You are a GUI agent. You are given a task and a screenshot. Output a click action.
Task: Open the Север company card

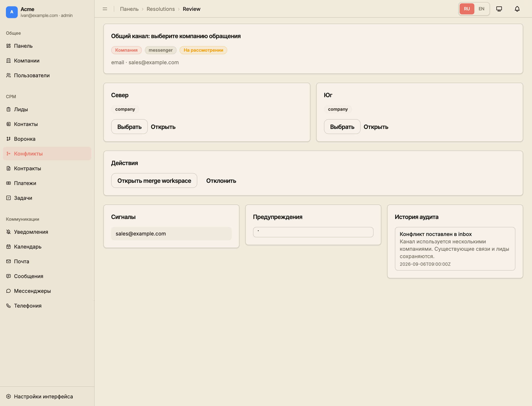pyautogui.click(x=163, y=127)
